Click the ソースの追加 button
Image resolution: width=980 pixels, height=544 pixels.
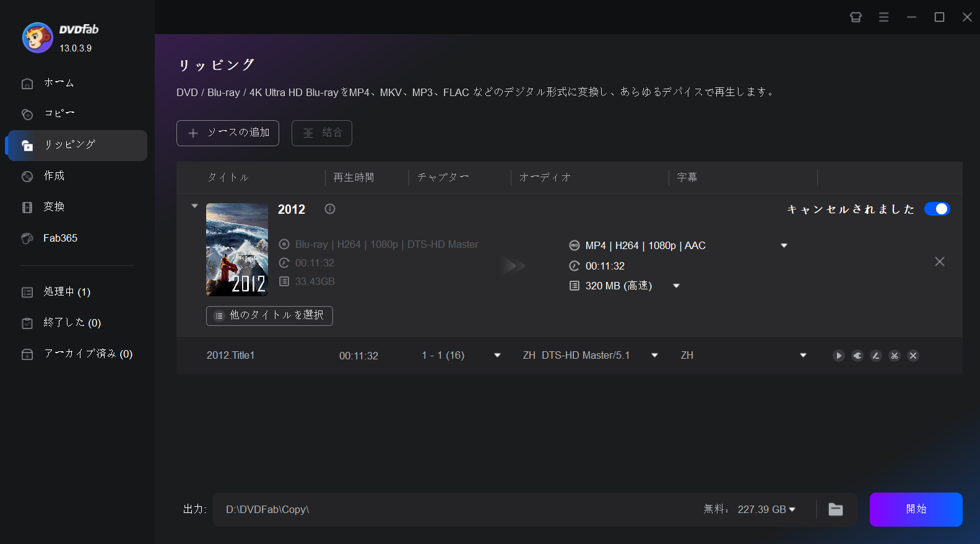pyautogui.click(x=228, y=133)
